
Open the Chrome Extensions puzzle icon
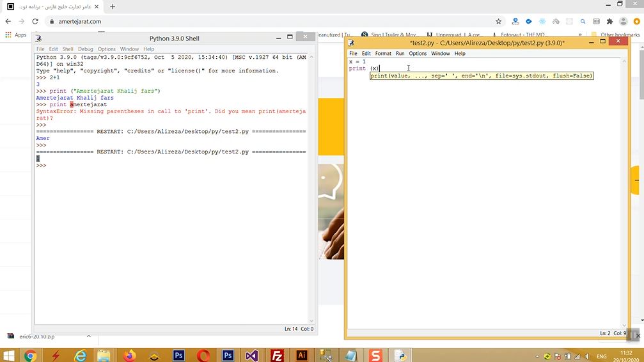(610, 21)
